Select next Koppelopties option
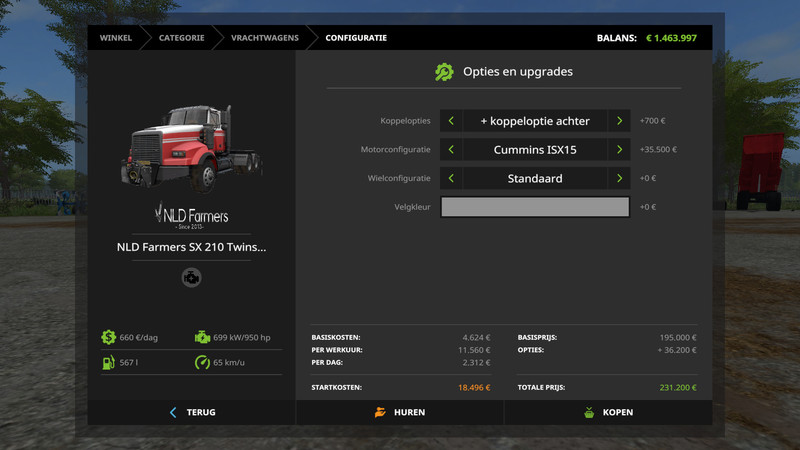This screenshot has width=800, height=450. (x=620, y=121)
